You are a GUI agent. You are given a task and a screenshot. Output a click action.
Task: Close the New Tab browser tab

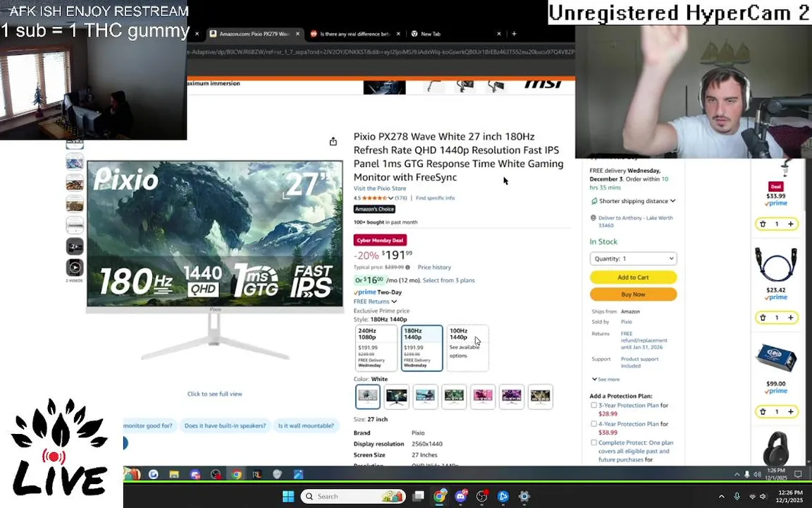click(x=499, y=34)
